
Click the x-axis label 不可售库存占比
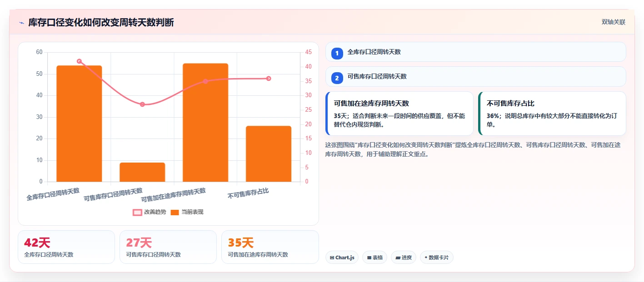pos(248,194)
